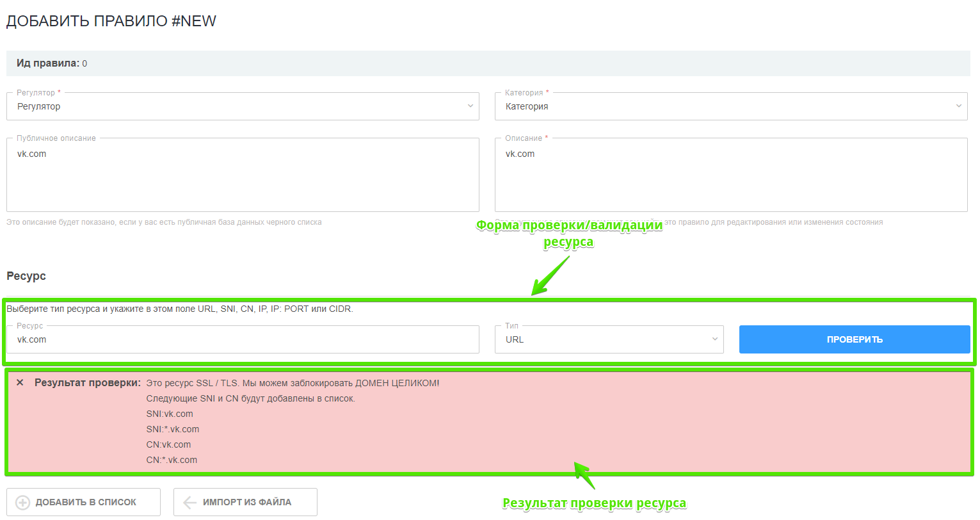Click ДОБАВИТЬ В СПИСОК button text
This screenshot has width=980, height=520.
(86, 503)
